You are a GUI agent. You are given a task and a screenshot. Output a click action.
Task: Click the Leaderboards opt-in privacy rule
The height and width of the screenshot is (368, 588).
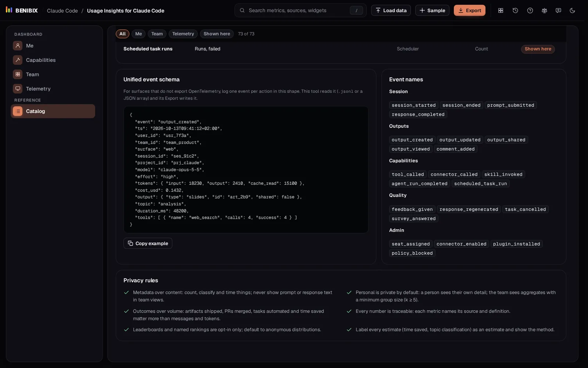227,330
